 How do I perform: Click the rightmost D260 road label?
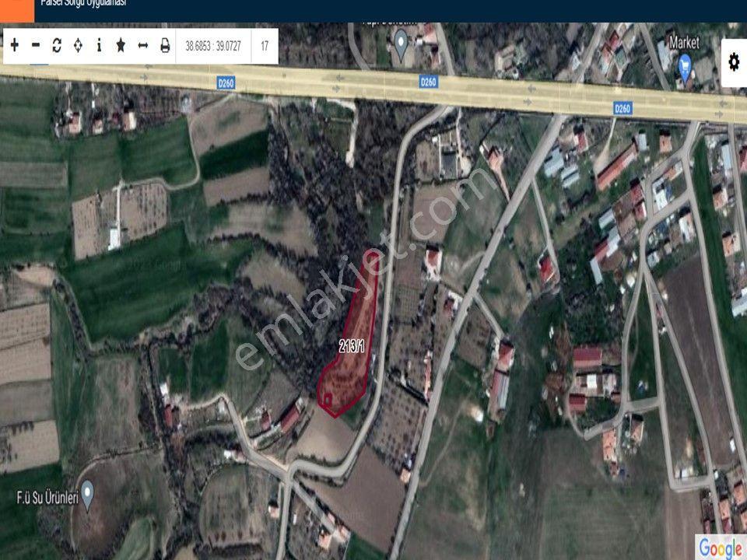(622, 109)
